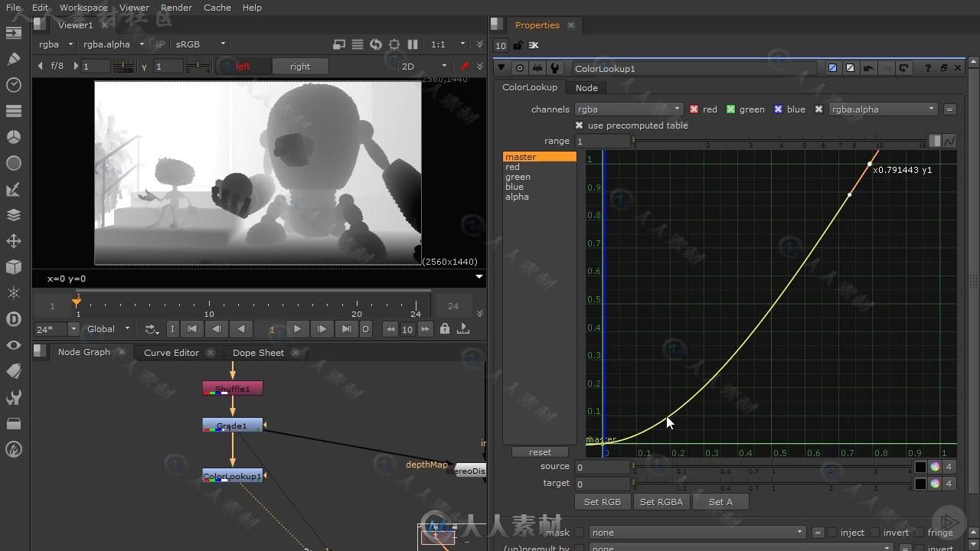Open the Merge nodes layers icon
The width and height of the screenshot is (980, 551).
[14, 215]
